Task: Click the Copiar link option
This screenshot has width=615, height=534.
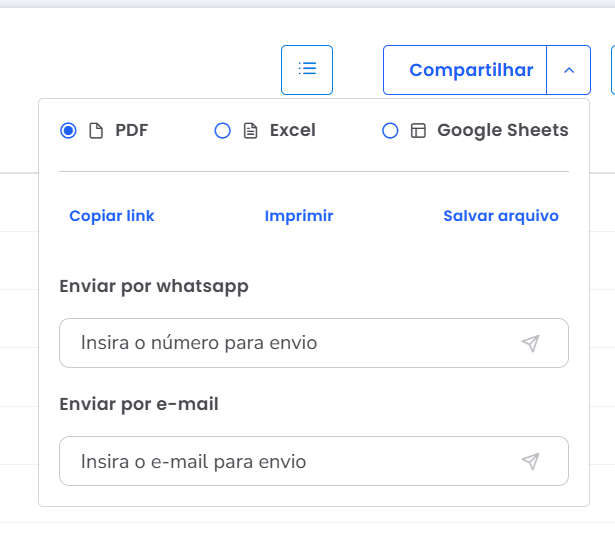Action: click(x=112, y=216)
